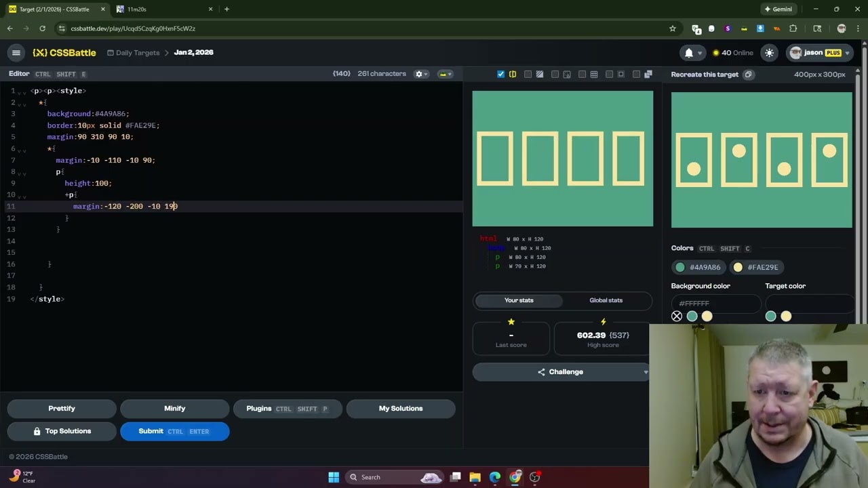Open the Windows Start button
Screen dimensions: 868x488
(334, 477)
